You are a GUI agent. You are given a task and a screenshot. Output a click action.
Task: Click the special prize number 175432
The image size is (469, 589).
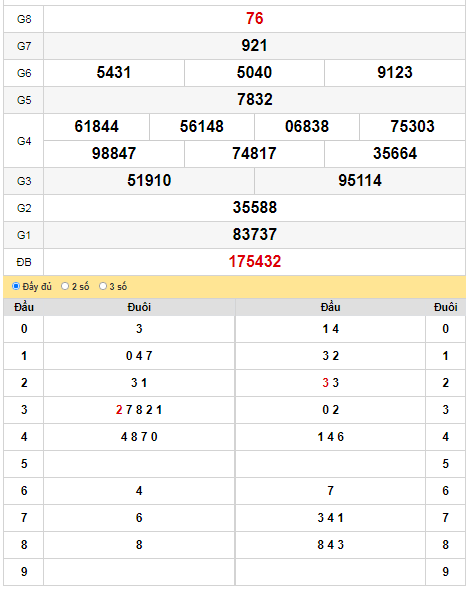pyautogui.click(x=255, y=262)
